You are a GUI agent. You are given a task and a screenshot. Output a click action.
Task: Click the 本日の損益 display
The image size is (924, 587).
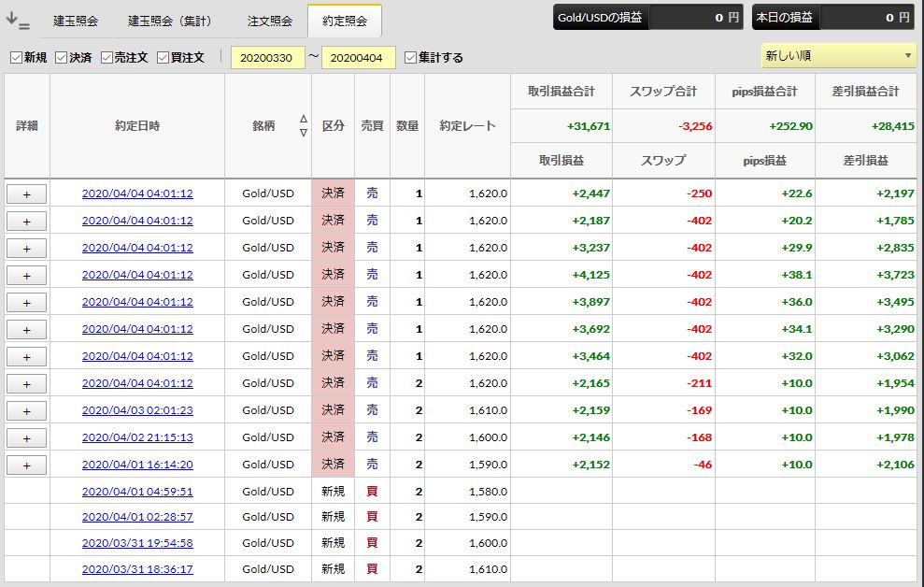click(x=833, y=18)
